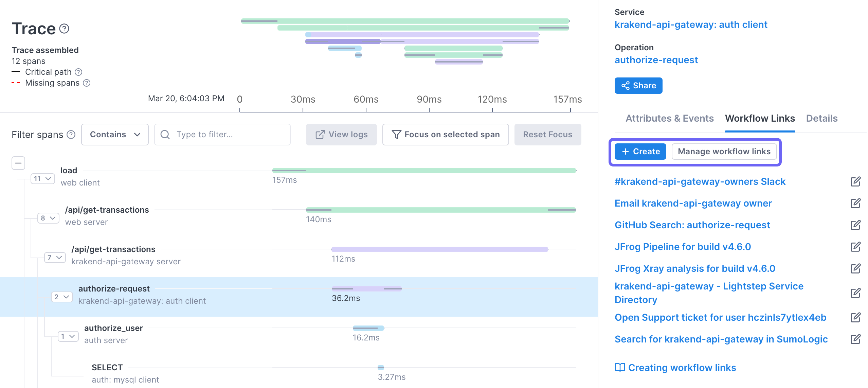Switch to the Attributes & Events tab
Screen dimensions: 868x388
tap(669, 118)
